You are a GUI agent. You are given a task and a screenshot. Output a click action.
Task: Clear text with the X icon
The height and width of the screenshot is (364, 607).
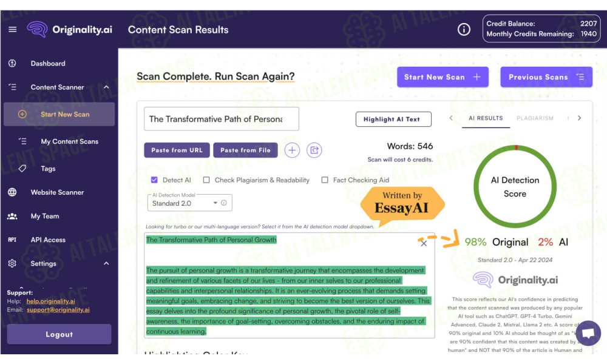pos(424,243)
